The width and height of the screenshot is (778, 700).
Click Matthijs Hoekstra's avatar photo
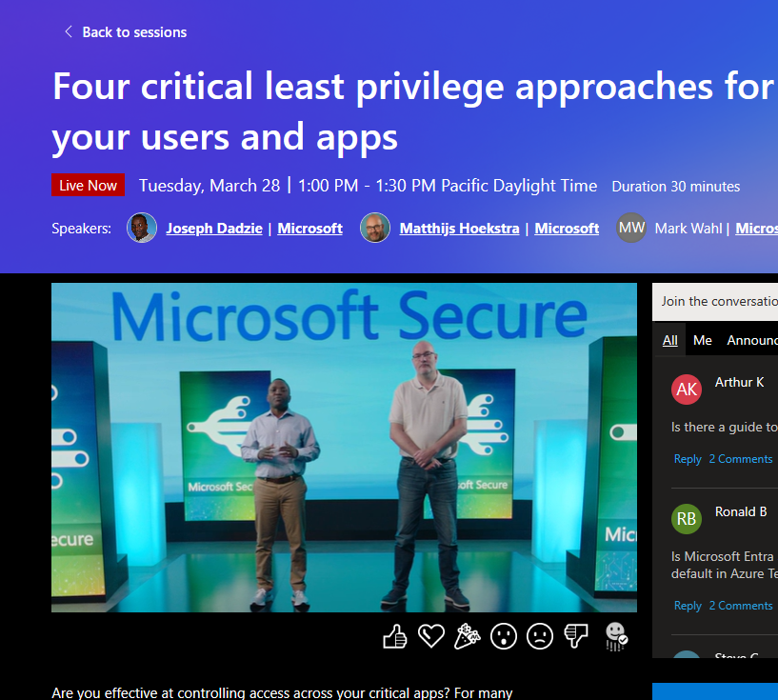tap(375, 228)
